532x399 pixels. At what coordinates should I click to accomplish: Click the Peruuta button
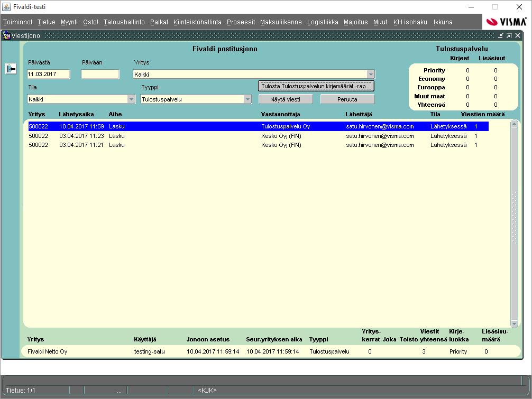point(347,99)
